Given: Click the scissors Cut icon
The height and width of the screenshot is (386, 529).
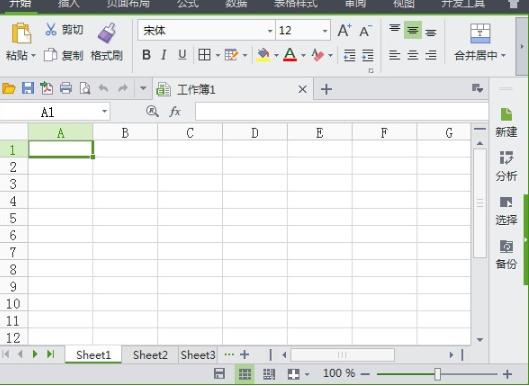Looking at the screenshot, I should coord(51,29).
